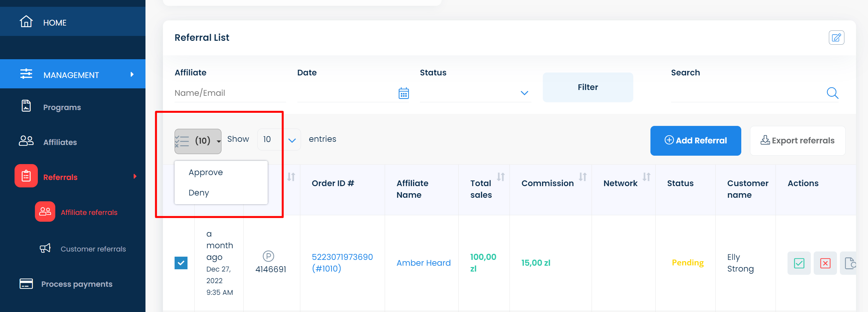The width and height of the screenshot is (868, 312).
Task: Focus the Affiliate Name/Email input field
Action: (230, 93)
